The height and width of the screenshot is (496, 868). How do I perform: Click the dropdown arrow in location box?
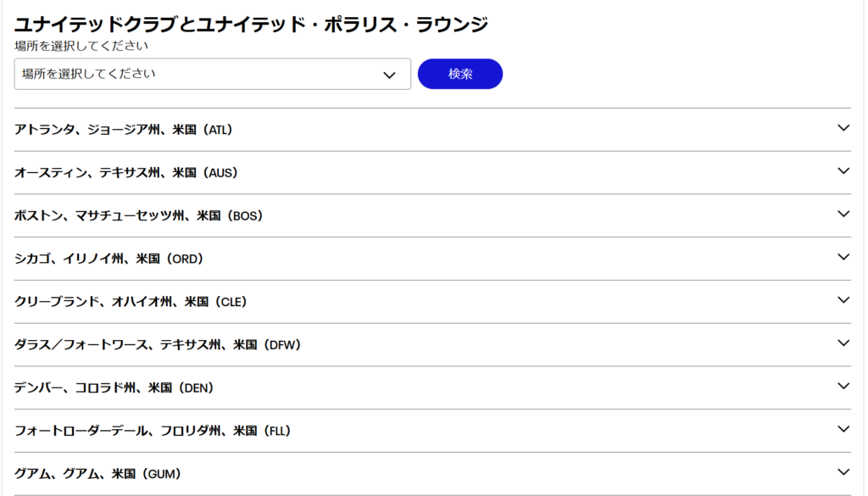tap(390, 75)
